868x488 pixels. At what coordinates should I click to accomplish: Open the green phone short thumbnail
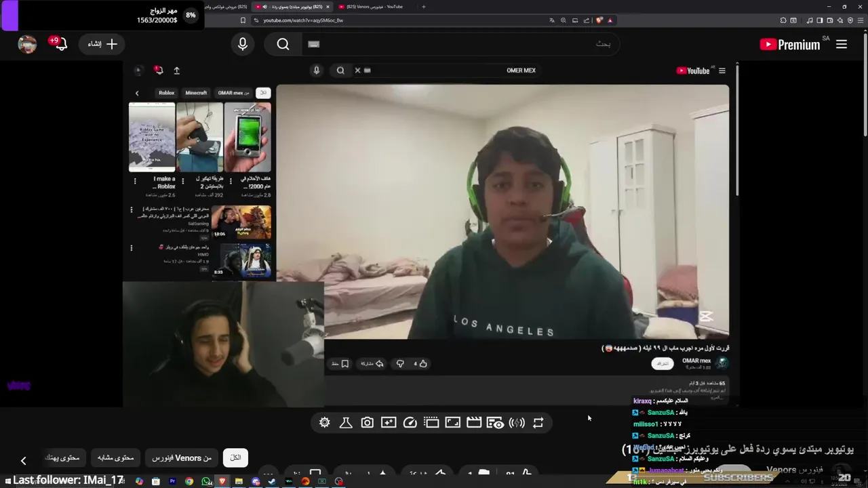point(248,137)
